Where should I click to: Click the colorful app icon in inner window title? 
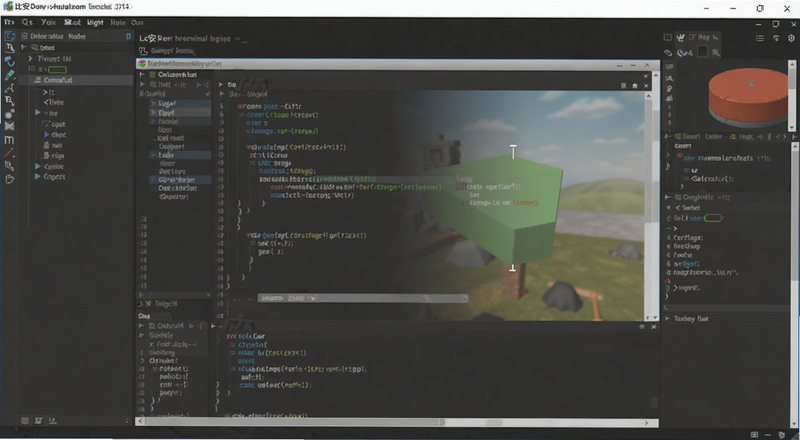142,64
